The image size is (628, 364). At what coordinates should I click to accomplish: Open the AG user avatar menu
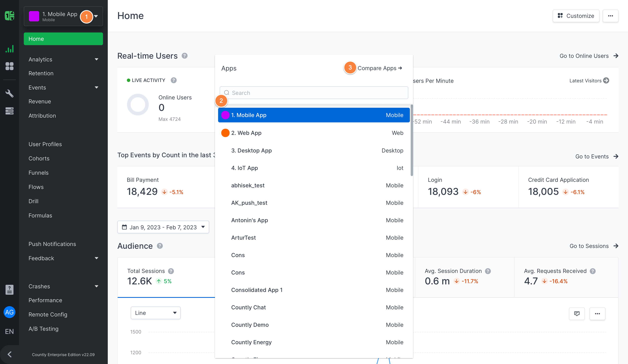click(10, 312)
